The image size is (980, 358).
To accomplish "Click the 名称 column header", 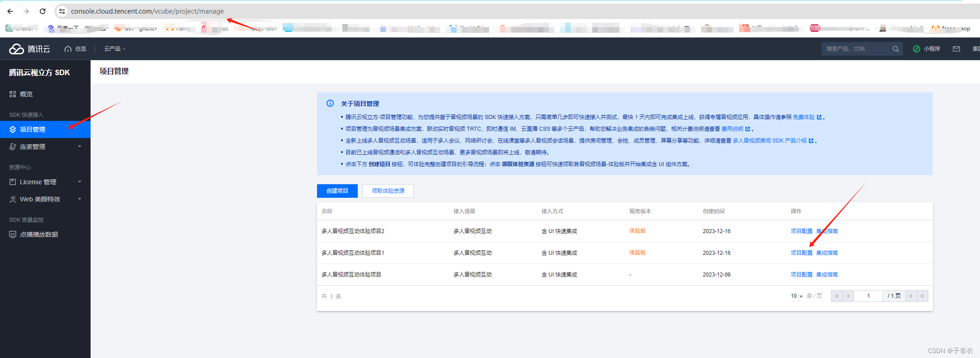I will coord(327,211).
